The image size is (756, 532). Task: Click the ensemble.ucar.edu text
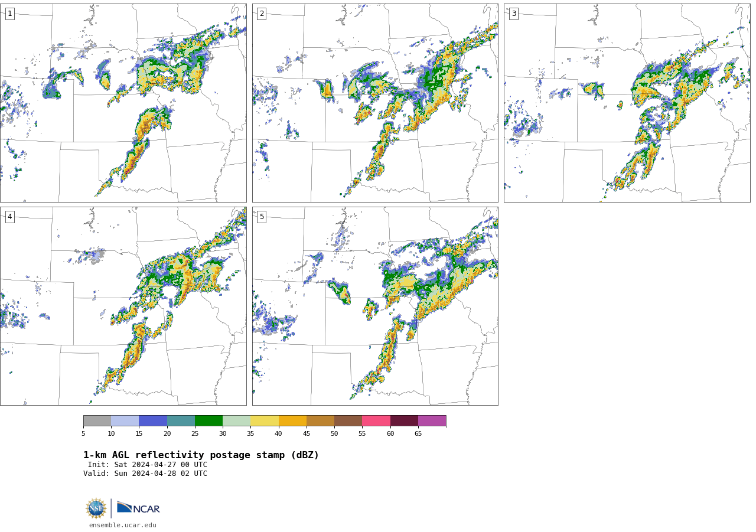tap(123, 526)
